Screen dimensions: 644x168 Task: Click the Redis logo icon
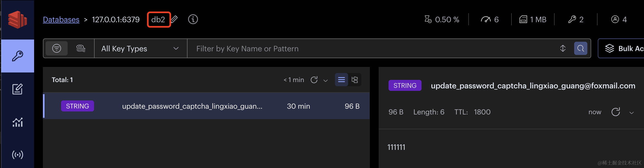tap(17, 19)
